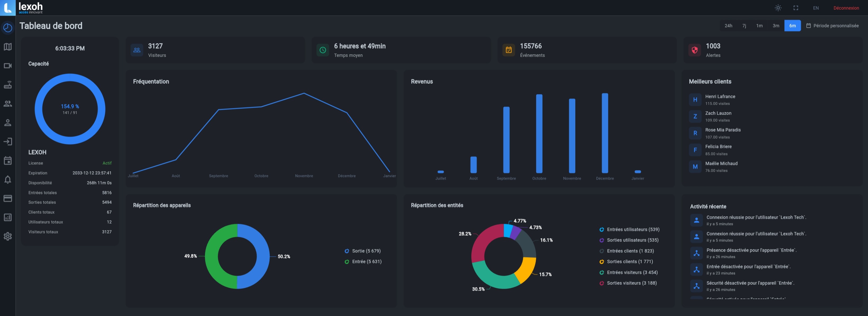The width and height of the screenshot is (868, 316).
Task: Switch language to EN
Action: pyautogui.click(x=815, y=8)
